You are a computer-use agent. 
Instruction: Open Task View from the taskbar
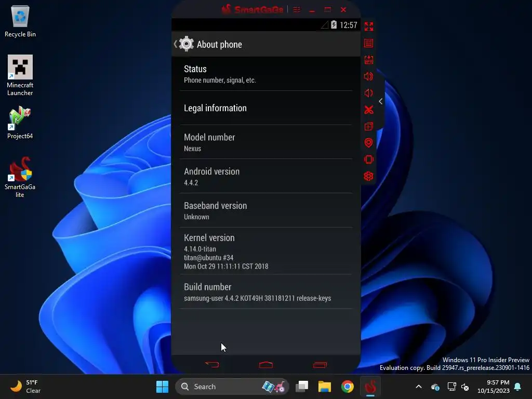click(x=302, y=387)
